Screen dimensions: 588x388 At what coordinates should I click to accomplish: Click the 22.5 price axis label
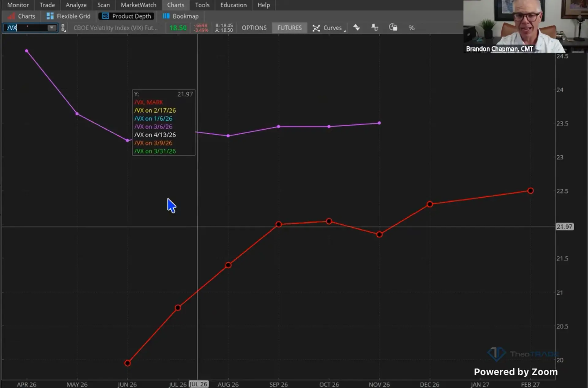point(562,191)
